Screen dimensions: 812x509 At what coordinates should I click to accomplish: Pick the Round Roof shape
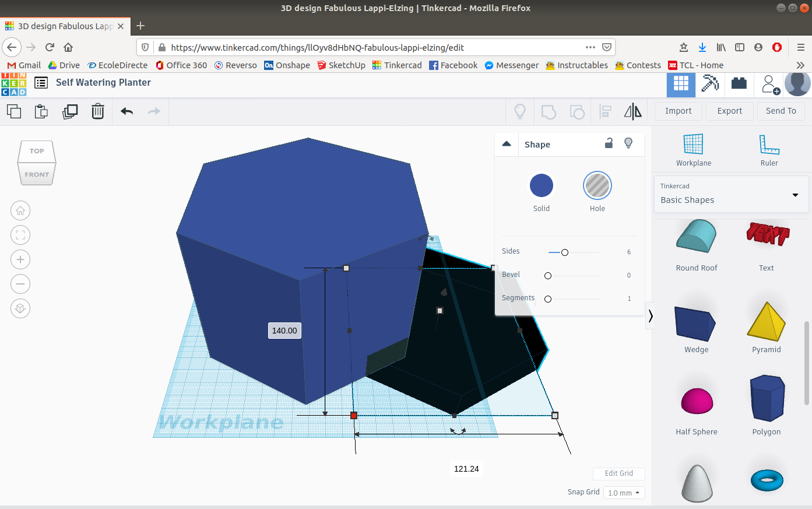(x=697, y=245)
